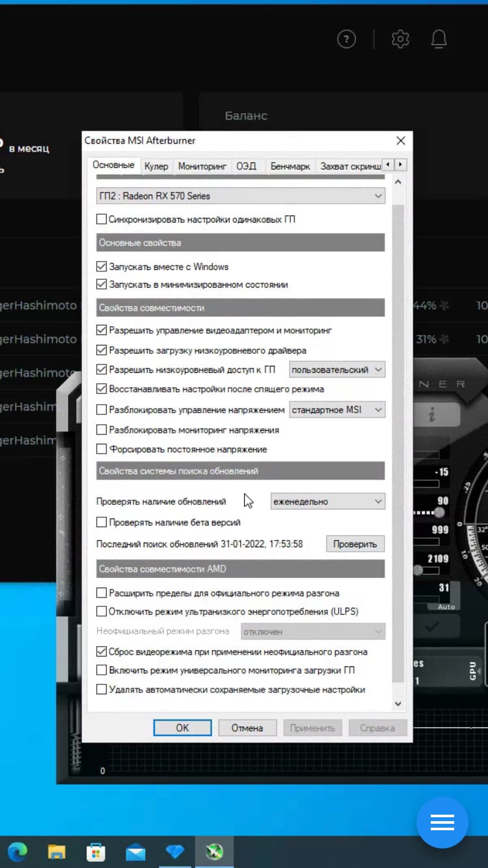Enable Расширить пределы для официального режима разгона

tap(102, 593)
